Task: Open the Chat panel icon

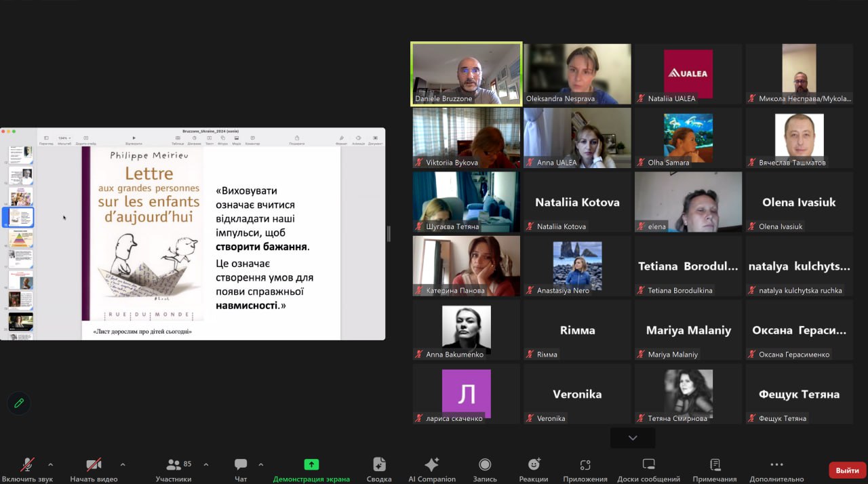Action: (x=241, y=465)
